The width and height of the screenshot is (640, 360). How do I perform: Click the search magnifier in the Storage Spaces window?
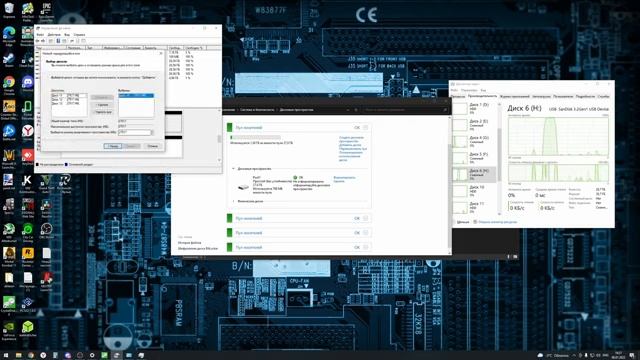tap(444, 110)
